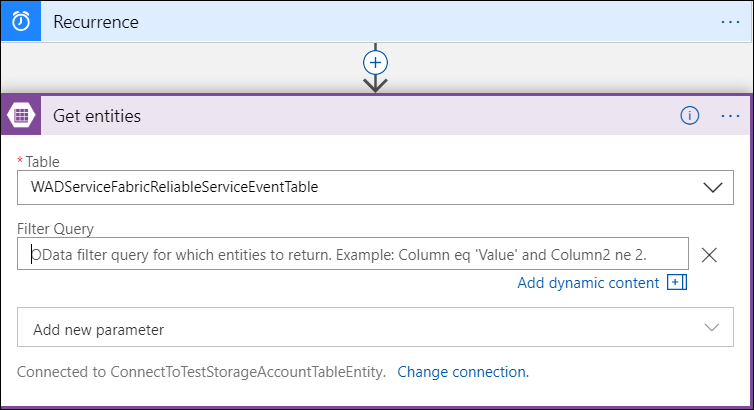Click the ConnectToTestStorageAccountTableEntity connection text
Image resolution: width=754 pixels, height=410 pixels.
pyautogui.click(x=248, y=372)
